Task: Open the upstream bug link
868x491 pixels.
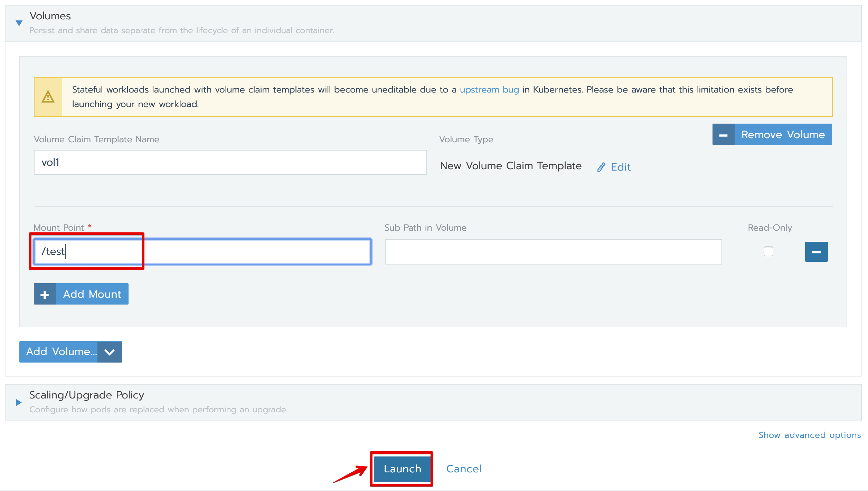Action: [x=489, y=90]
